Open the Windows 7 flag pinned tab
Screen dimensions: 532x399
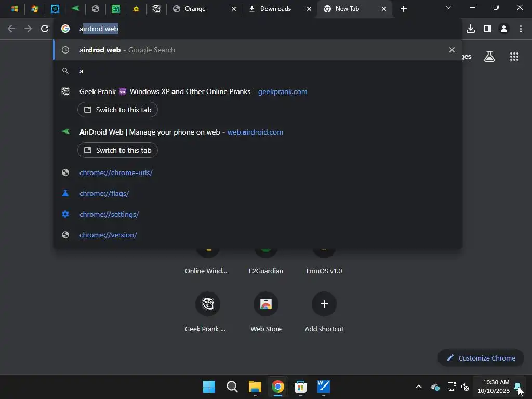(x=35, y=9)
